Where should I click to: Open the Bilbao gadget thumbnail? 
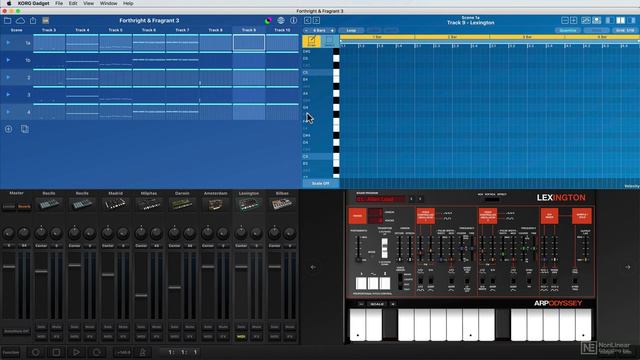point(282,204)
